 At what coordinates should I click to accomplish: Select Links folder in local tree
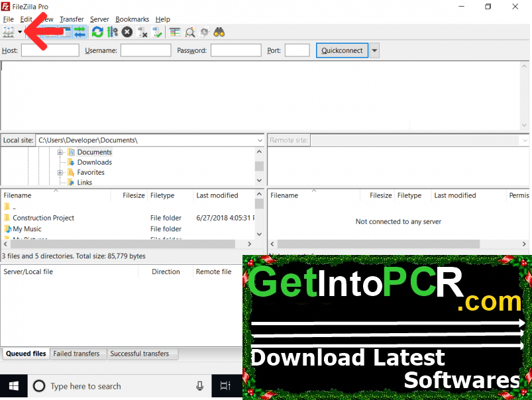85,183
